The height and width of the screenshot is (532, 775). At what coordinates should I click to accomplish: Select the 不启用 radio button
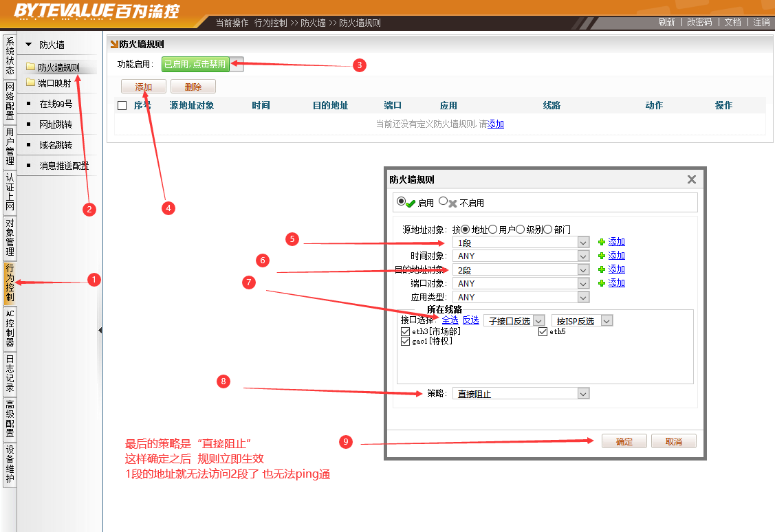click(444, 202)
